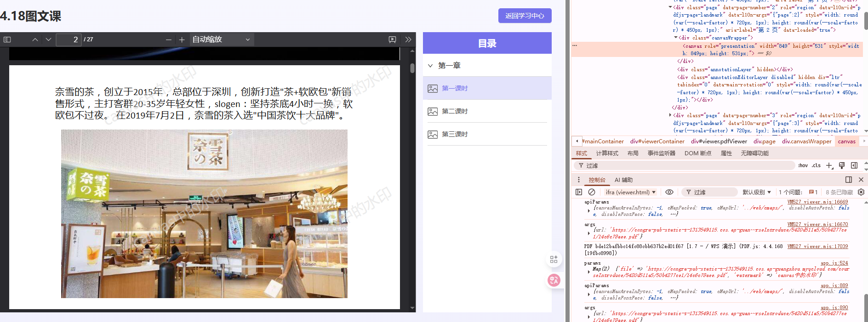Open the 事件监听器 tab

click(662, 153)
